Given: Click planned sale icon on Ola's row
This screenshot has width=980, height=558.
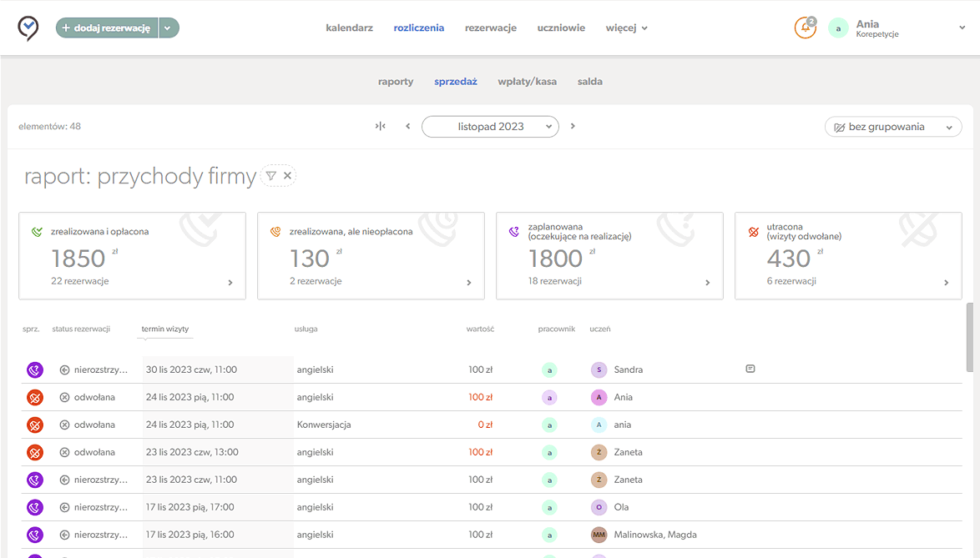Looking at the screenshot, I should click(x=34, y=507).
